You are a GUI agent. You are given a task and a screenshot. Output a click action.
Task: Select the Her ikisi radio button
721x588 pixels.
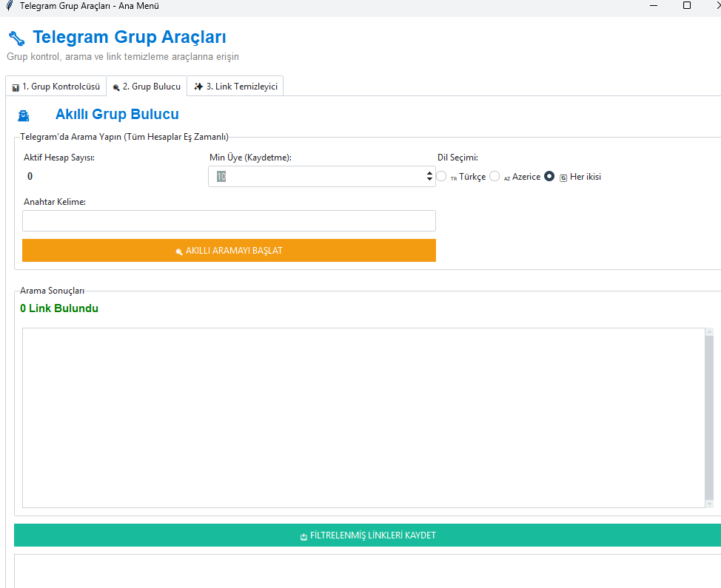tap(549, 177)
